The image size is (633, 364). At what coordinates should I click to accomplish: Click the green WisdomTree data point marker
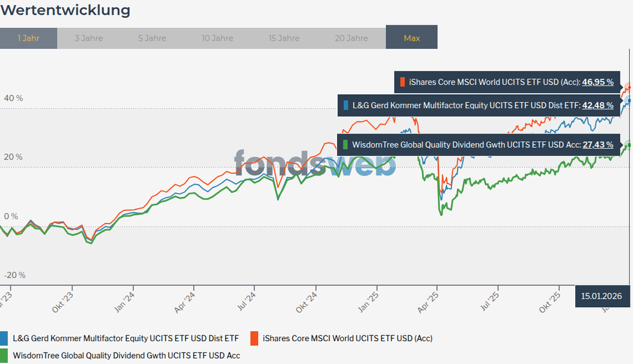point(629,145)
